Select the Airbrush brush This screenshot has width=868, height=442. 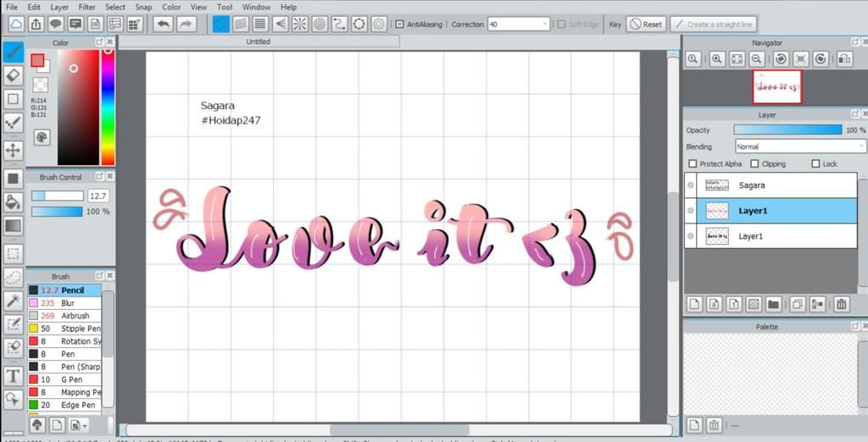(64, 316)
